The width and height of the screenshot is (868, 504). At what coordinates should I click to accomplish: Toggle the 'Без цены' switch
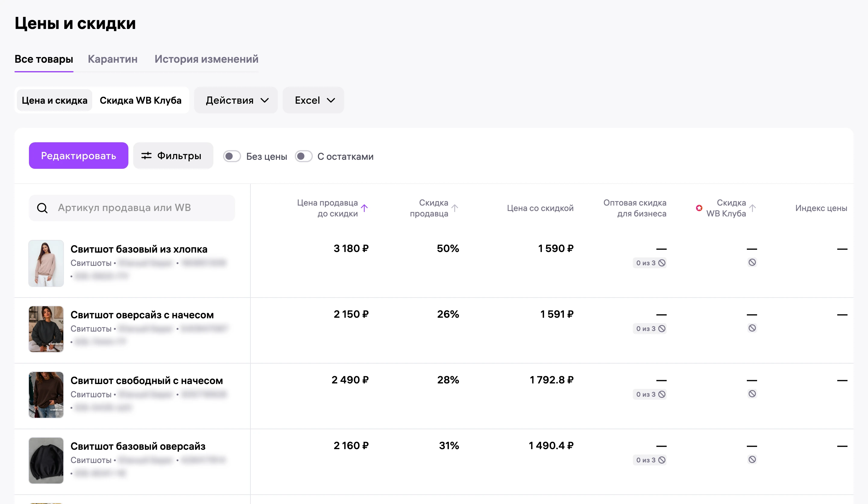click(232, 156)
